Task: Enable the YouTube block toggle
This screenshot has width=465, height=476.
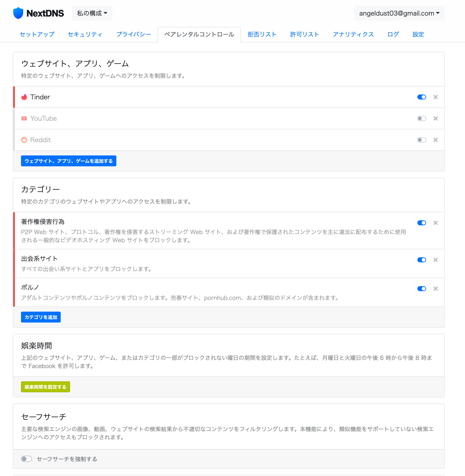Action: [x=422, y=119]
